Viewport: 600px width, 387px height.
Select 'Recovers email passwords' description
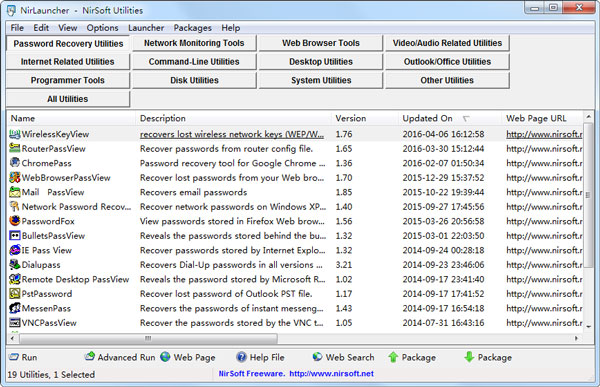pyautogui.click(x=193, y=192)
